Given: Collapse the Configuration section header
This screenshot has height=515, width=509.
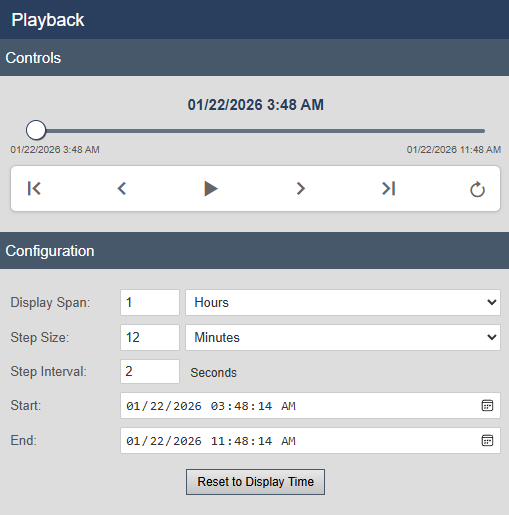Looking at the screenshot, I should [x=254, y=251].
